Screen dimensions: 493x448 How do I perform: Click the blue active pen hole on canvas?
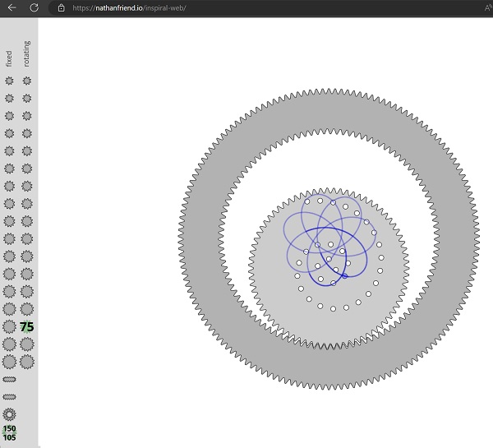344,276
